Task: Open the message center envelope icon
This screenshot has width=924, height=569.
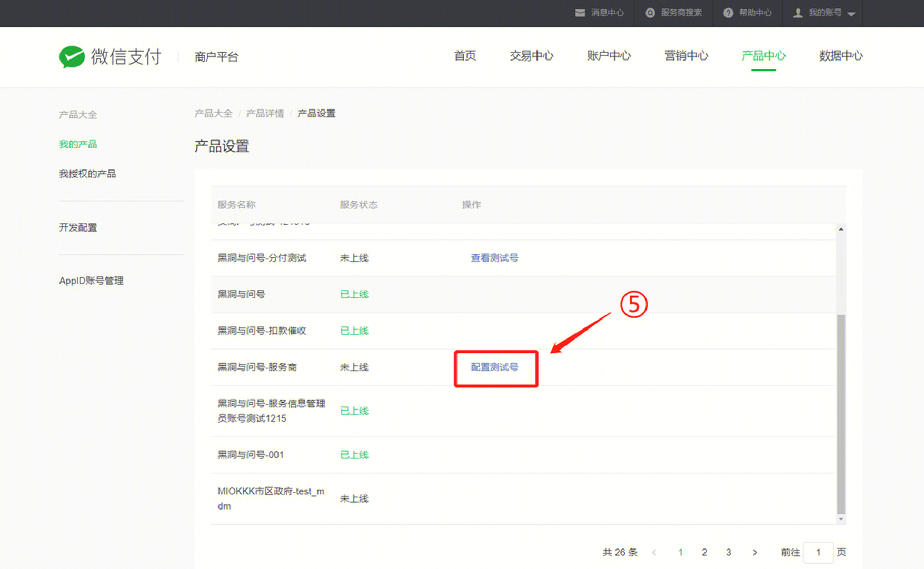Action: point(580,13)
